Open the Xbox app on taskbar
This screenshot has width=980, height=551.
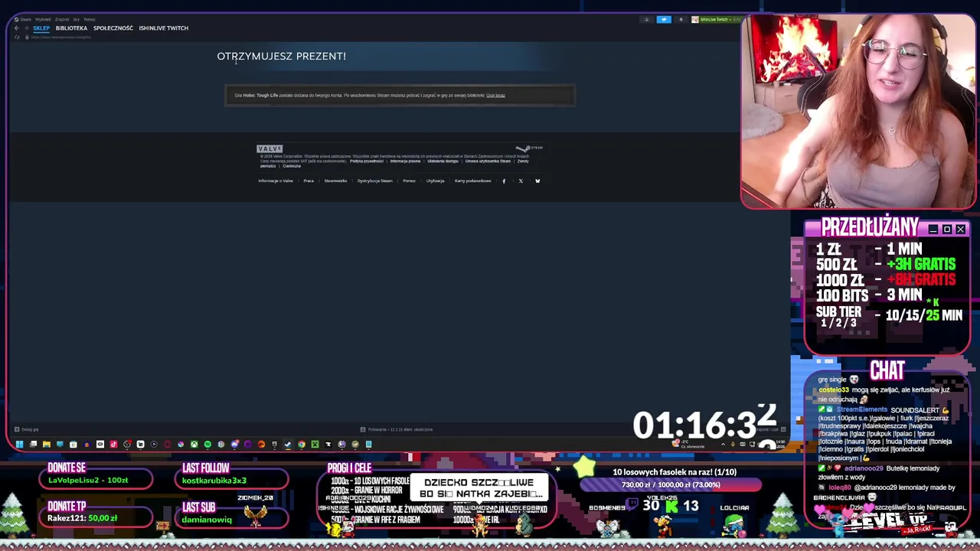click(x=194, y=444)
